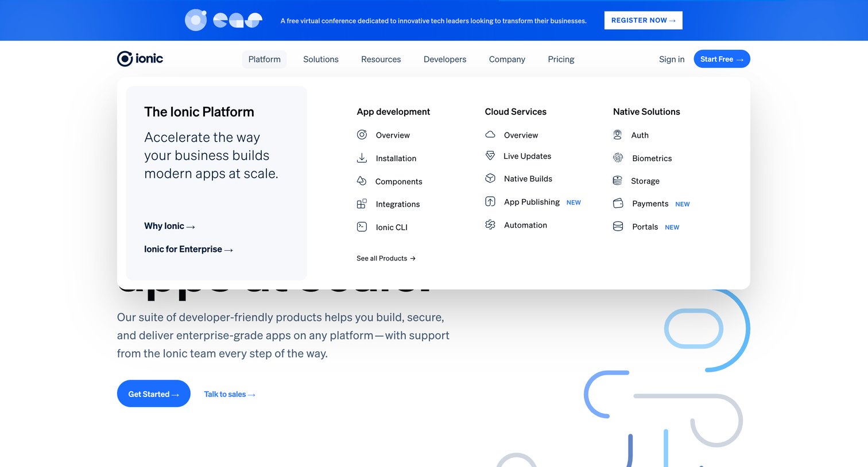Click the Ionic logo in the header
868x467 pixels.
[140, 59]
